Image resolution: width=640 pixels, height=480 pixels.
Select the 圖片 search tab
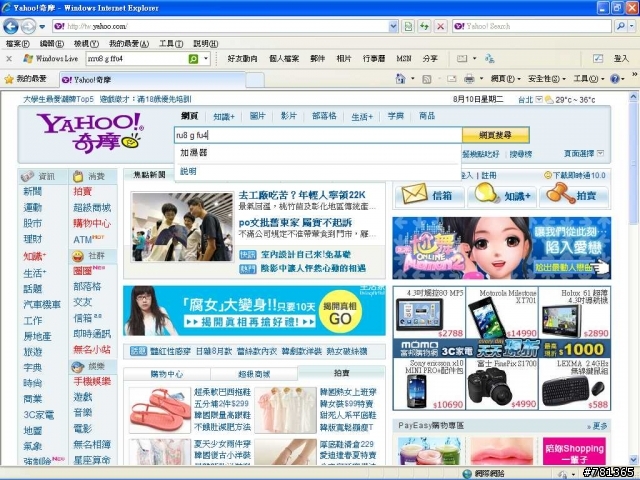point(257,116)
